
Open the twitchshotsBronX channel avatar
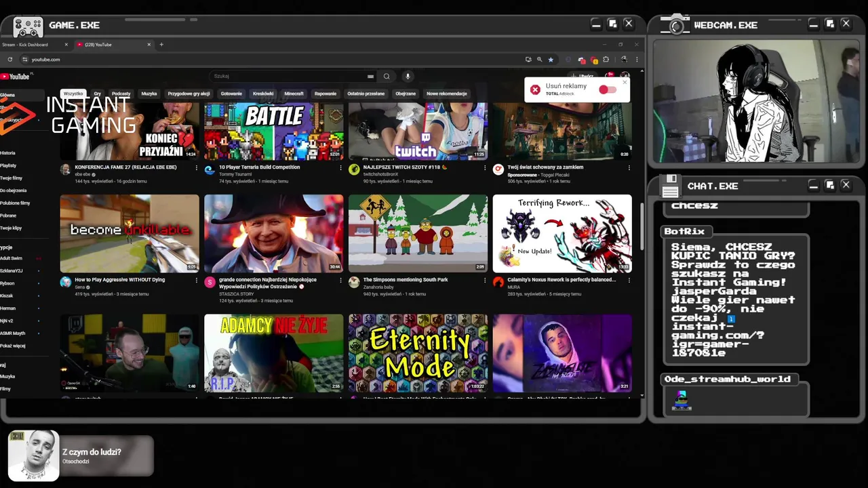(x=354, y=169)
